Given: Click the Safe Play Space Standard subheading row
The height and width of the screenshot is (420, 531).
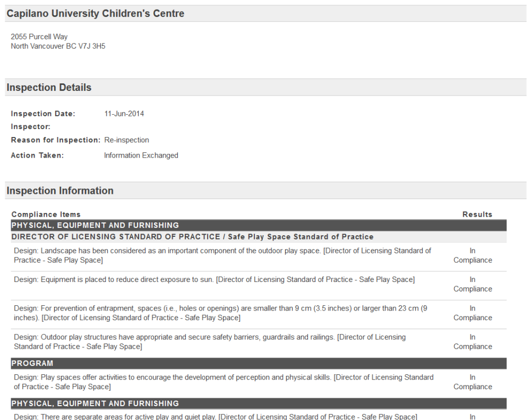Looking at the screenshot, I should click(x=192, y=237).
